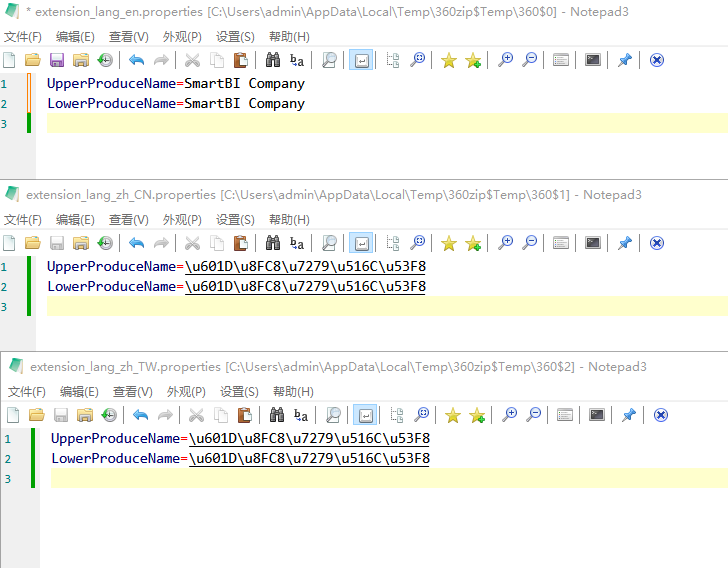728x568 pixels.
Task: Open file icon in extension_lang_en window
Action: point(32,60)
